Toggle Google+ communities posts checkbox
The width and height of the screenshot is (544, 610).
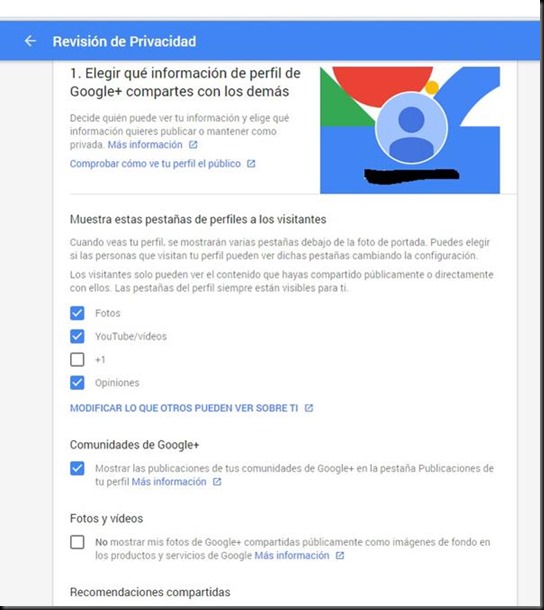click(77, 468)
